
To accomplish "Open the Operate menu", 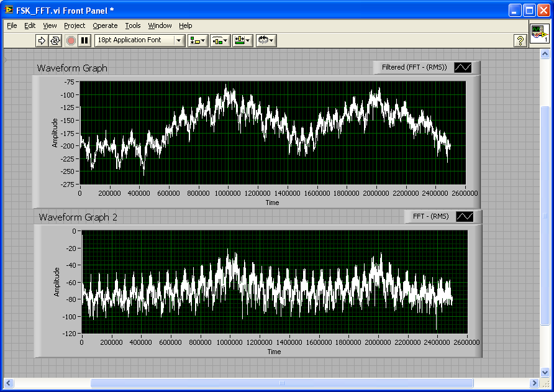I will point(105,25).
